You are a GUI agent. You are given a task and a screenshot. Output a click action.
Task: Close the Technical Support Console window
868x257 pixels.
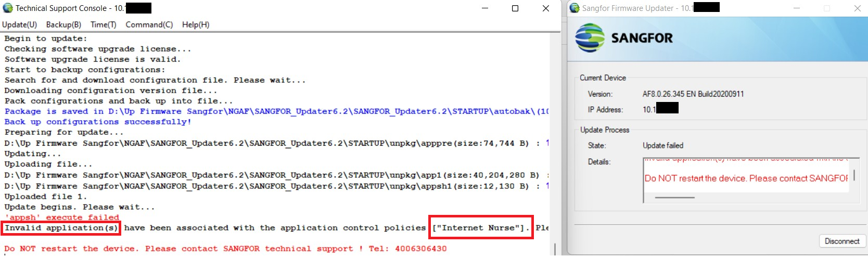pyautogui.click(x=546, y=8)
